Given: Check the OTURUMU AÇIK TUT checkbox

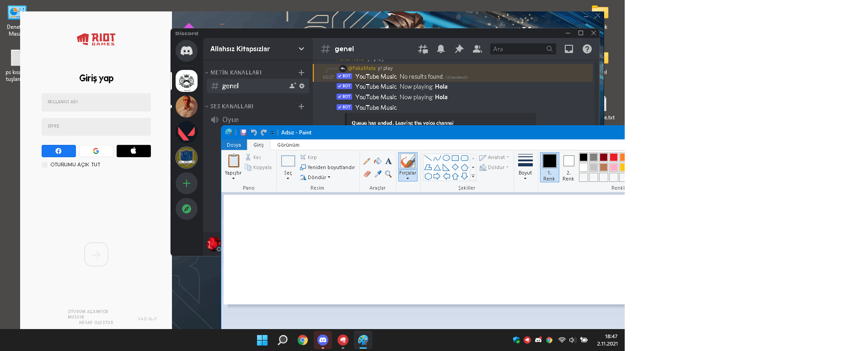Looking at the screenshot, I should [x=44, y=165].
